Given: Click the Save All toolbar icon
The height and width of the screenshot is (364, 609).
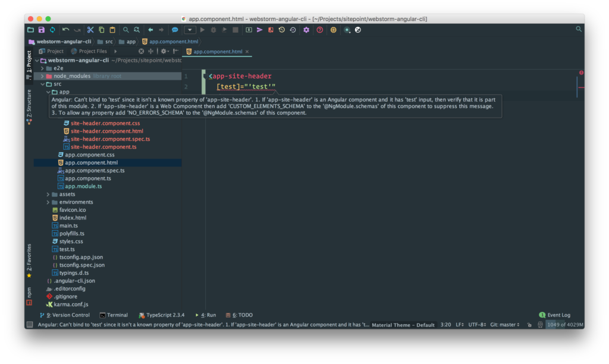Looking at the screenshot, I should tap(41, 30).
